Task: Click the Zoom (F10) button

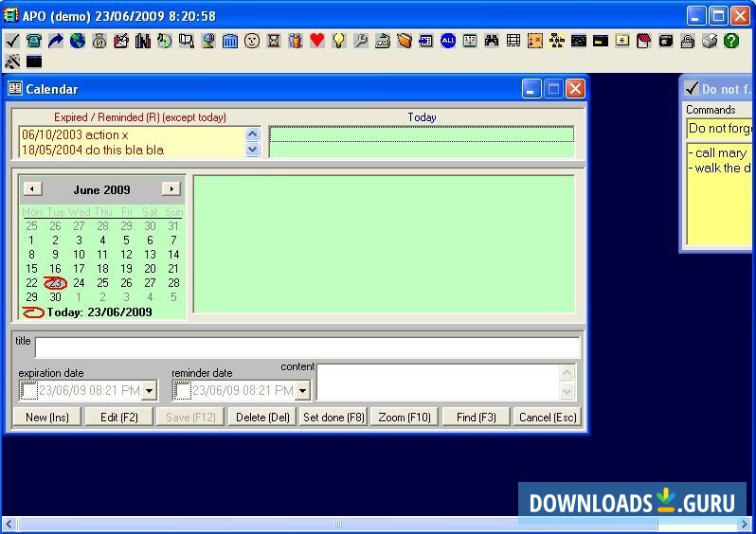Action: 404,417
